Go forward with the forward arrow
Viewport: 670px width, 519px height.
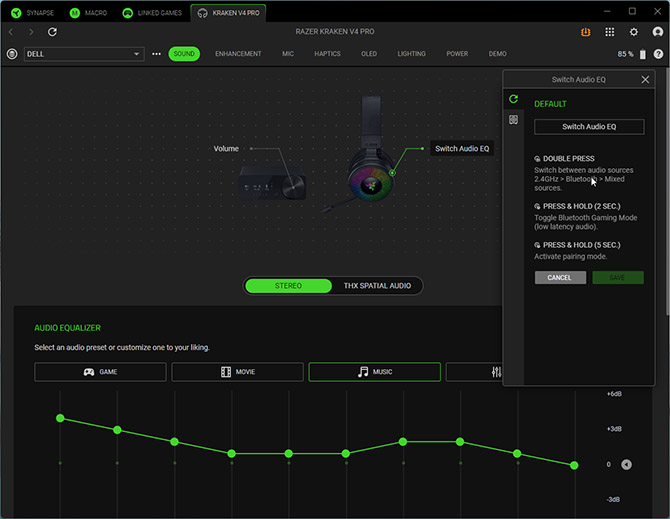pyautogui.click(x=31, y=32)
